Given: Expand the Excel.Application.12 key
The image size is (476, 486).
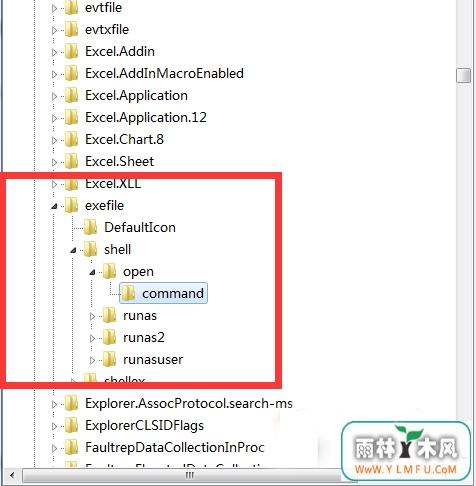Looking at the screenshot, I should tap(54, 118).
